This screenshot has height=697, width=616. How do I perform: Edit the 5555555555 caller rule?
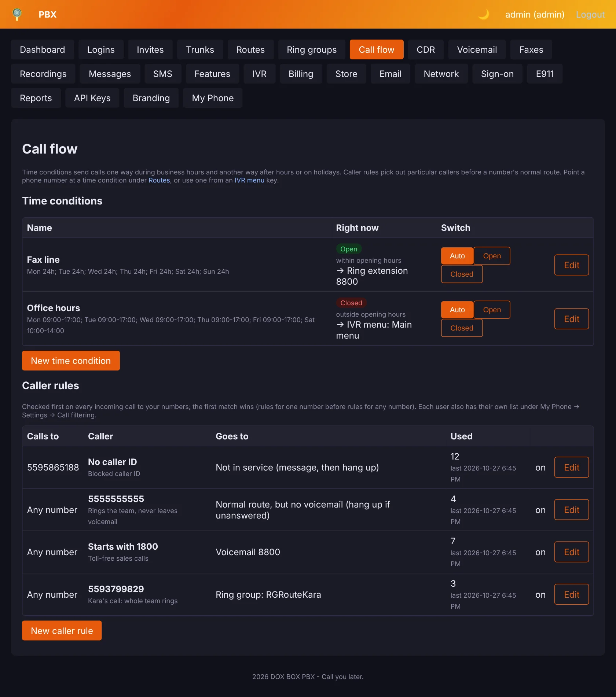click(x=572, y=510)
